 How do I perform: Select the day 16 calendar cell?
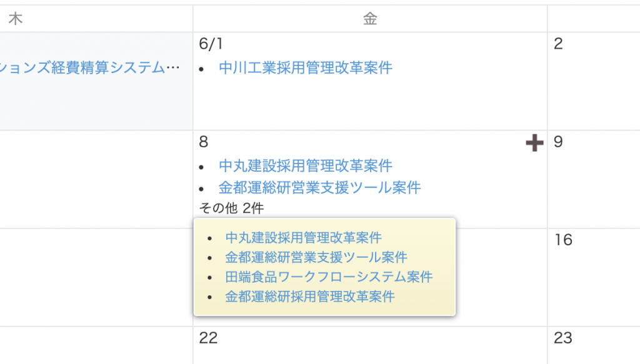pos(594,277)
